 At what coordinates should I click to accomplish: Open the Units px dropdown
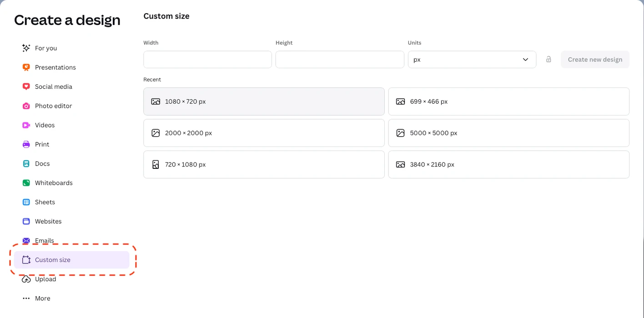point(472,60)
